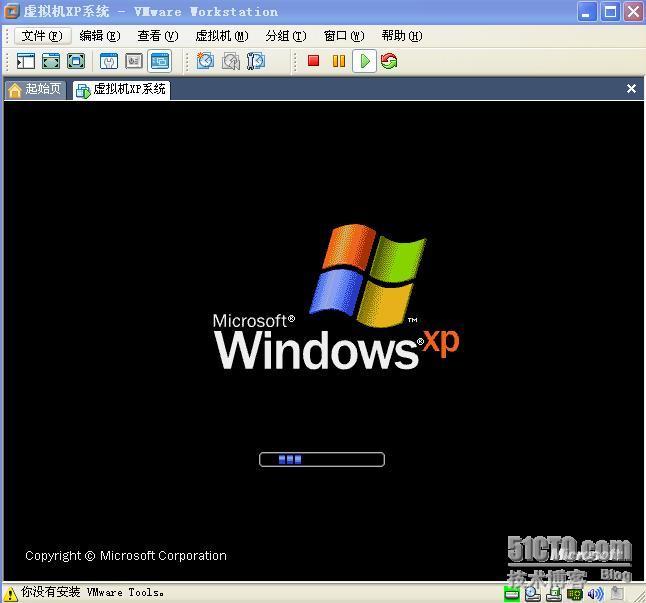Power on VM with green play button

click(x=364, y=61)
